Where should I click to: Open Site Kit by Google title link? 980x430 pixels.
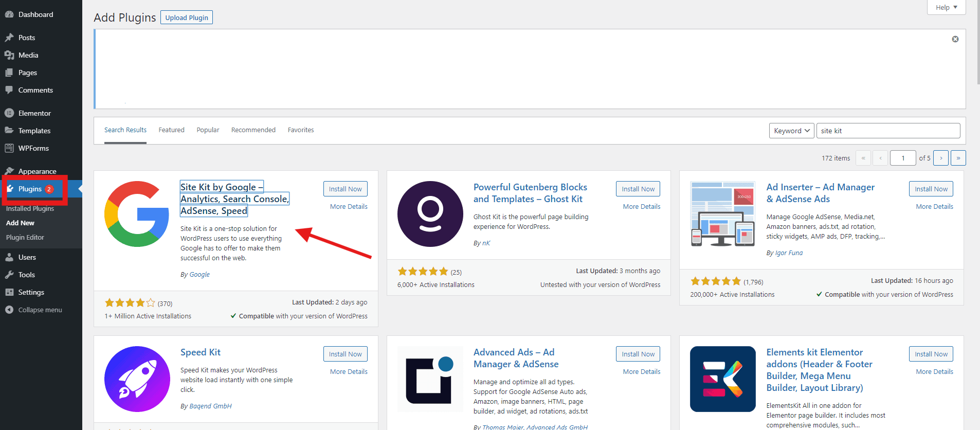pos(234,199)
